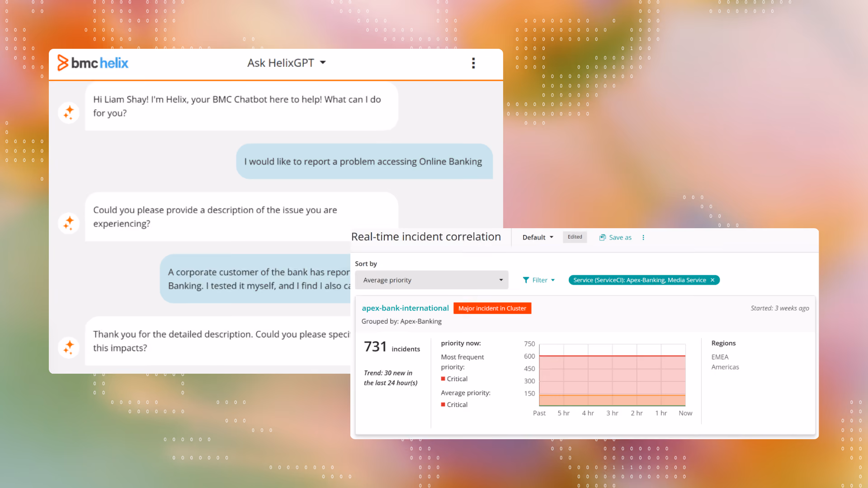This screenshot has width=868, height=488.
Task: Click the Save as icon
Action: [x=602, y=237]
